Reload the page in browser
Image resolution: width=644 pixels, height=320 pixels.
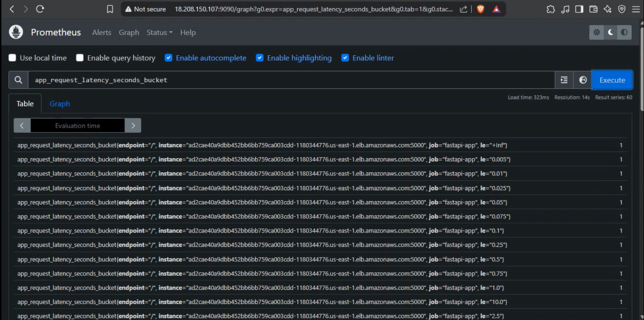point(40,9)
